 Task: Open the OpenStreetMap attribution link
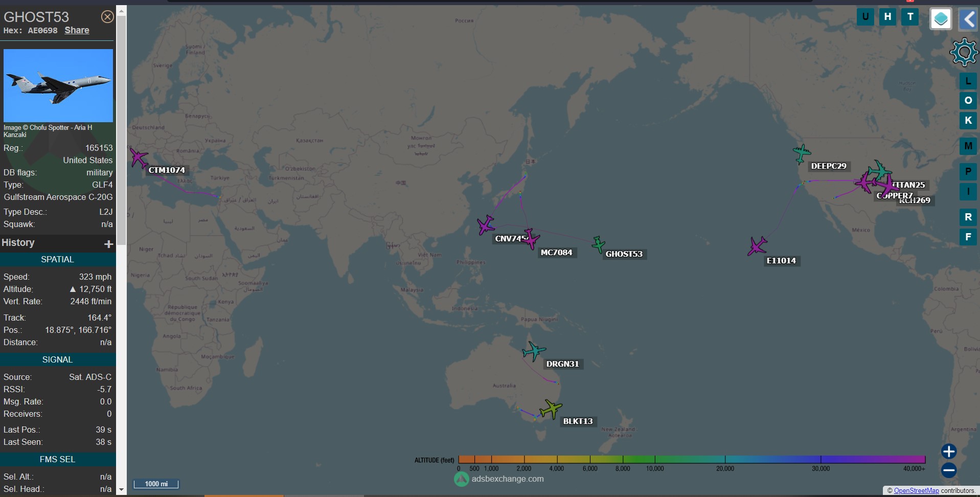point(916,490)
